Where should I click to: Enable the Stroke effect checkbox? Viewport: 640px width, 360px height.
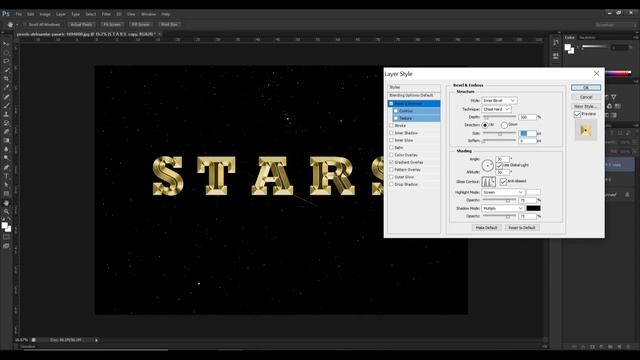click(x=391, y=126)
